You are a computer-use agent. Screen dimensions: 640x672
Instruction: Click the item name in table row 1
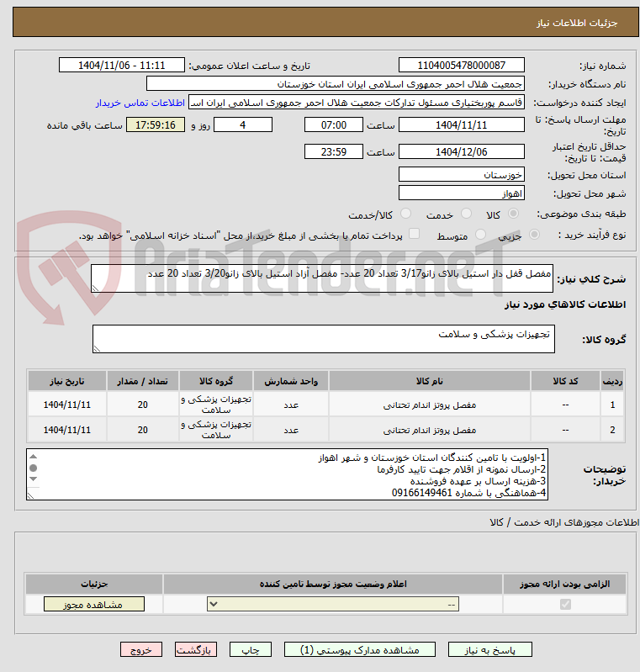tap(430, 405)
